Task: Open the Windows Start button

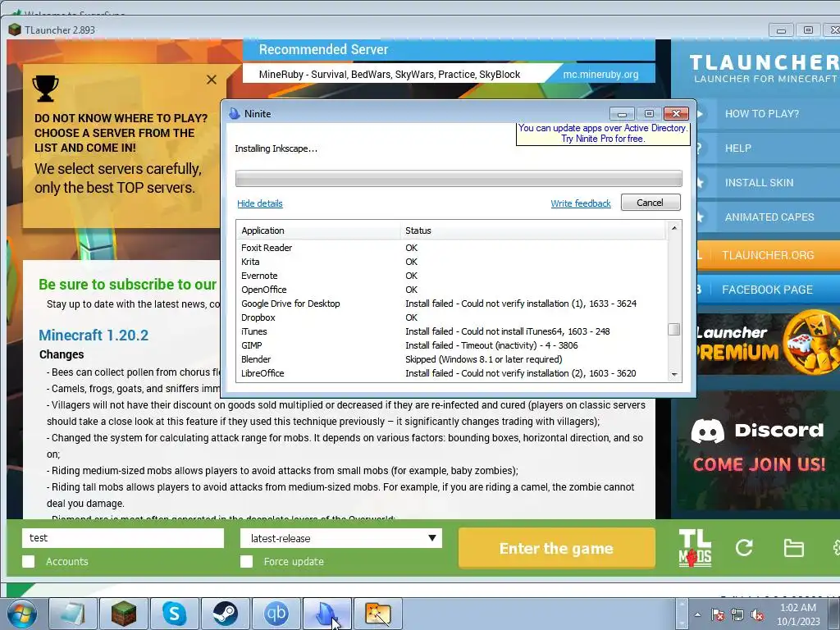Action: point(22,614)
